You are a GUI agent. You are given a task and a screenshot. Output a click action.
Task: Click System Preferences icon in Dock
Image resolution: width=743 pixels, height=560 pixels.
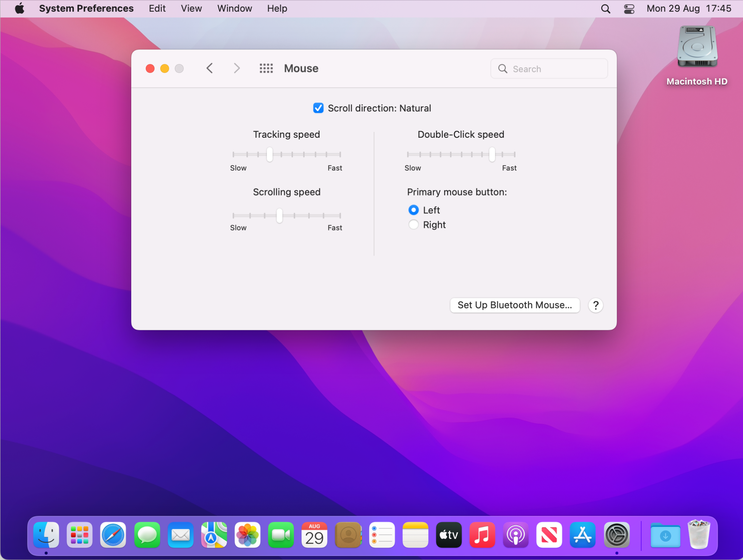(x=617, y=535)
